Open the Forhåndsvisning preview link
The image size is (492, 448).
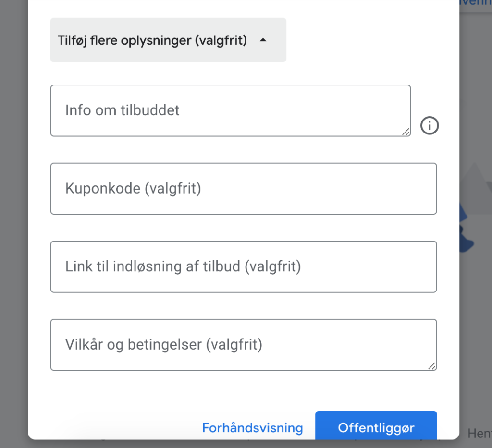(253, 428)
